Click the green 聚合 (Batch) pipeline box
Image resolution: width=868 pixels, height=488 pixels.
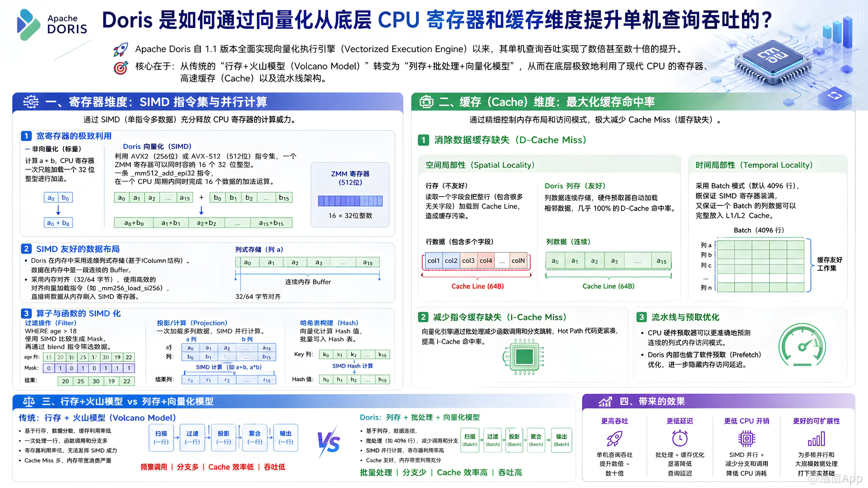[536, 440]
